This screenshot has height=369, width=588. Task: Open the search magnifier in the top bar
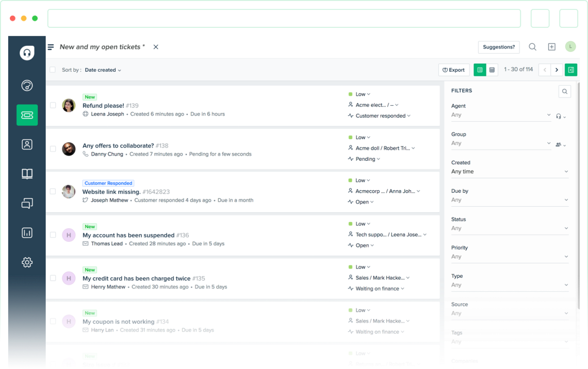[x=532, y=46]
